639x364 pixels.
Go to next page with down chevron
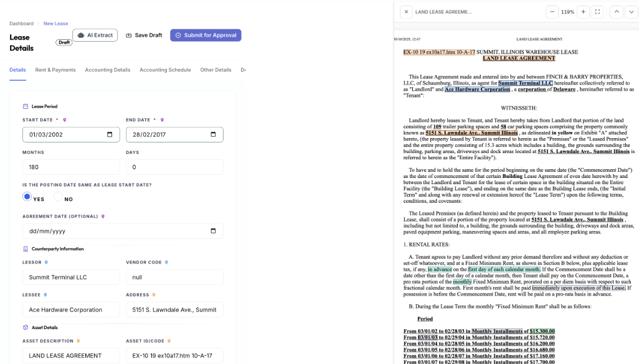click(x=631, y=12)
